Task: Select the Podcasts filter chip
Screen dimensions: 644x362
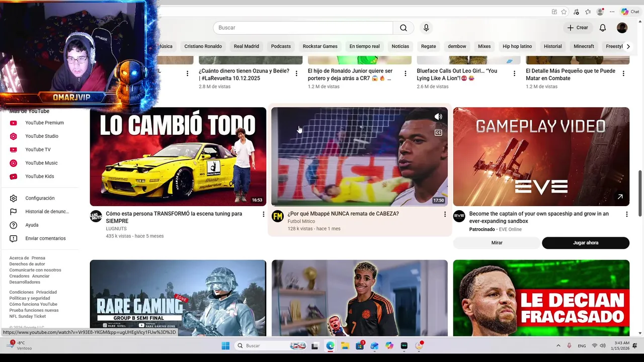Action: pos(281,46)
